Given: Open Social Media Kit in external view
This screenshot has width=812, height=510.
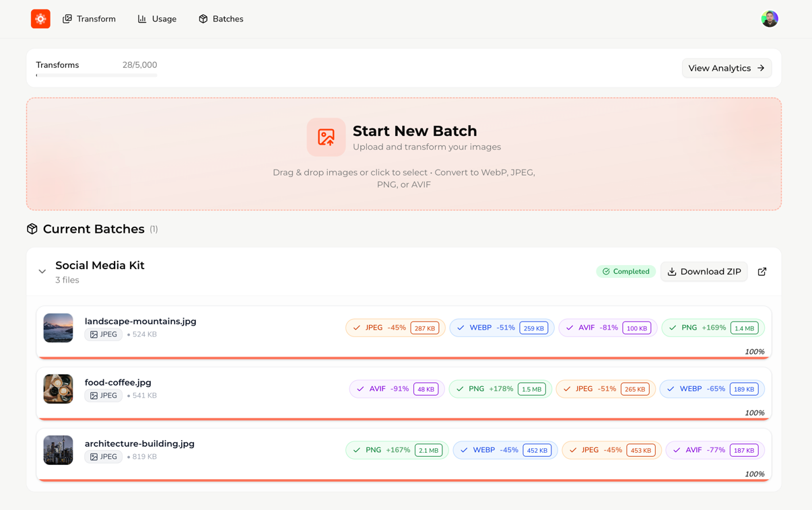Looking at the screenshot, I should pos(762,272).
